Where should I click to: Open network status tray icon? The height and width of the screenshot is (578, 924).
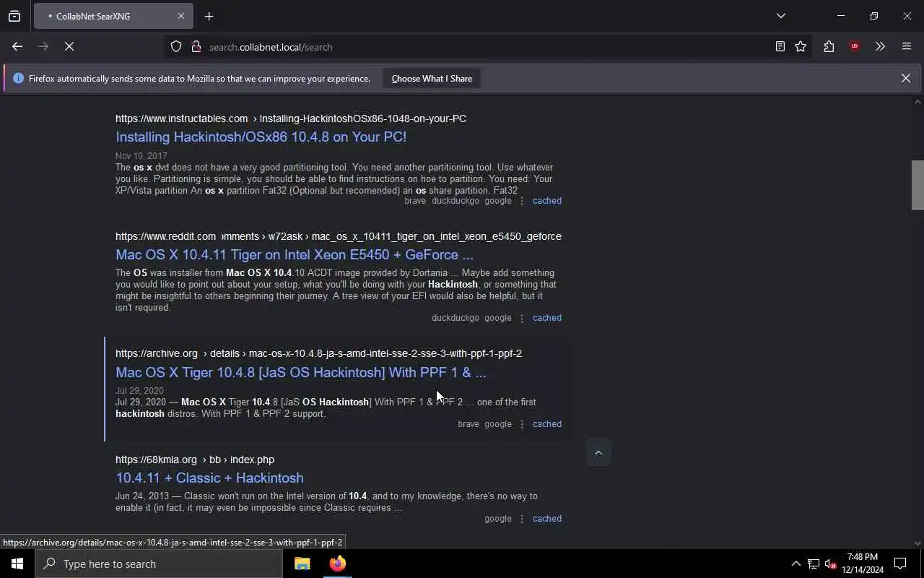point(814,564)
